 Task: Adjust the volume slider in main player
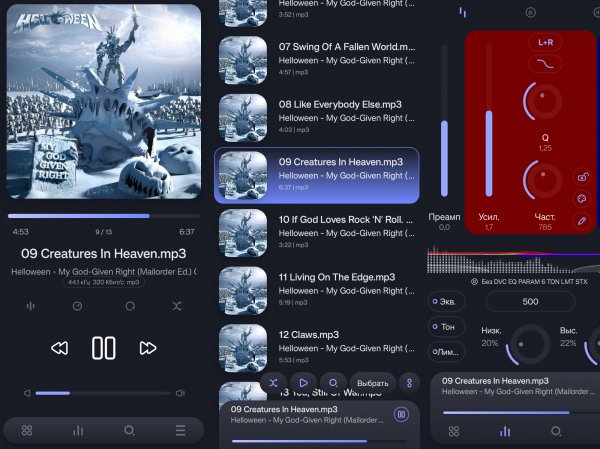(x=103, y=393)
